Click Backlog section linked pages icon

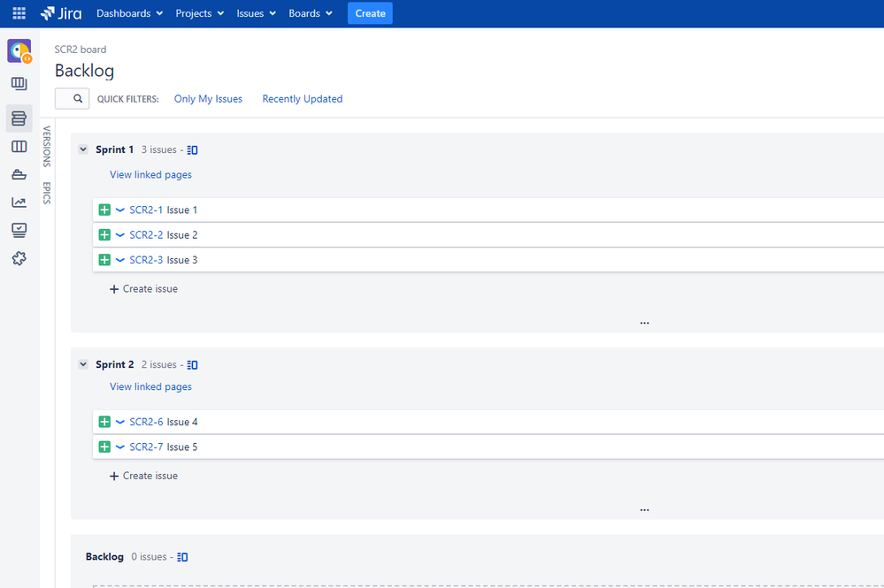(x=182, y=557)
